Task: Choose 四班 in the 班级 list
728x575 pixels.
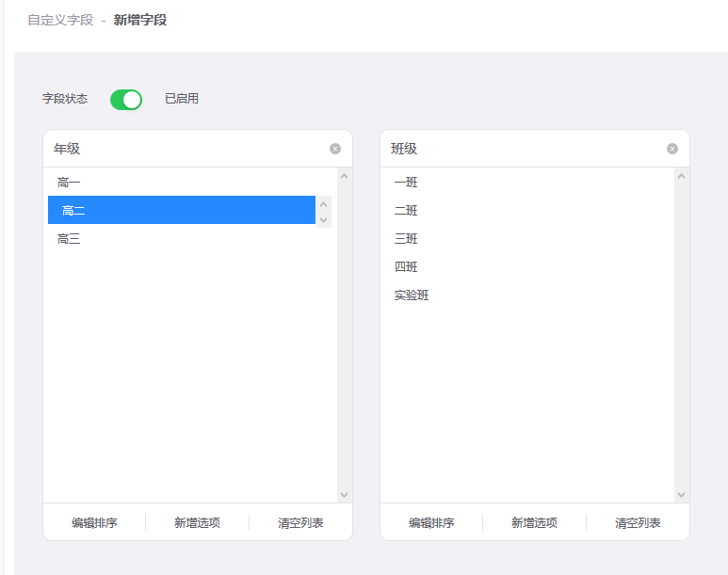Action: [527, 267]
